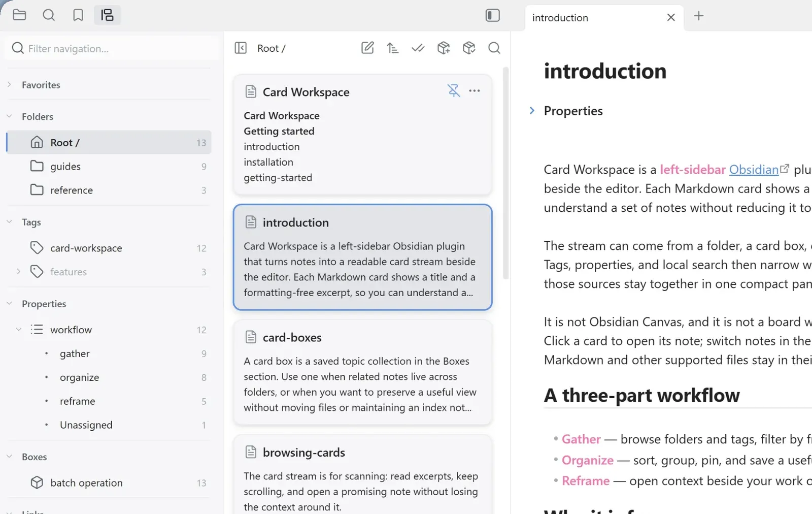The width and height of the screenshot is (812, 514).
Task: Select the workflow property row
Action: tap(109, 330)
